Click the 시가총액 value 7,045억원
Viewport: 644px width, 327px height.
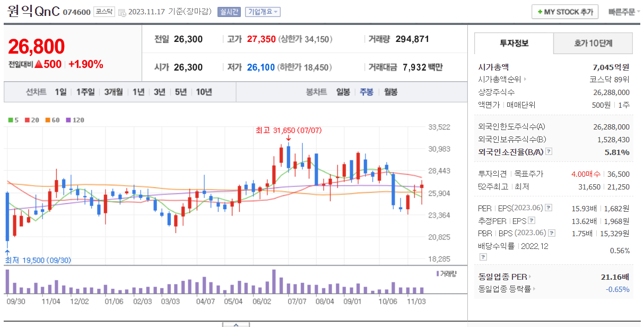tap(611, 67)
